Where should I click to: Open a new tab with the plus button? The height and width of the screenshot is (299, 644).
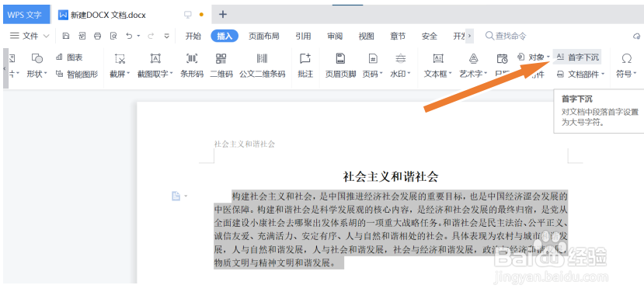click(223, 15)
